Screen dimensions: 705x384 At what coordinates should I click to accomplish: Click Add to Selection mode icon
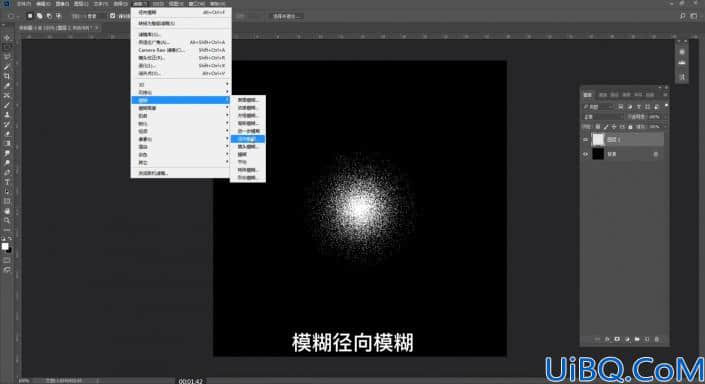tap(40, 16)
